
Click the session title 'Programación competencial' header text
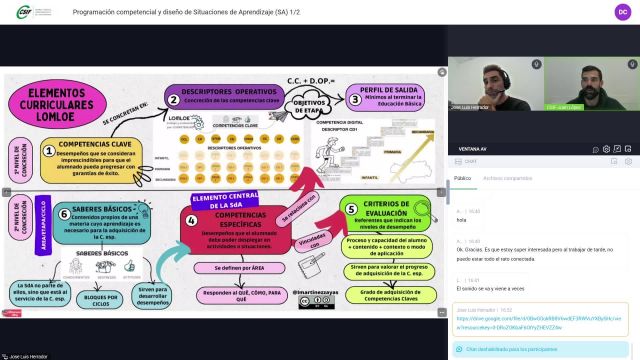point(186,12)
